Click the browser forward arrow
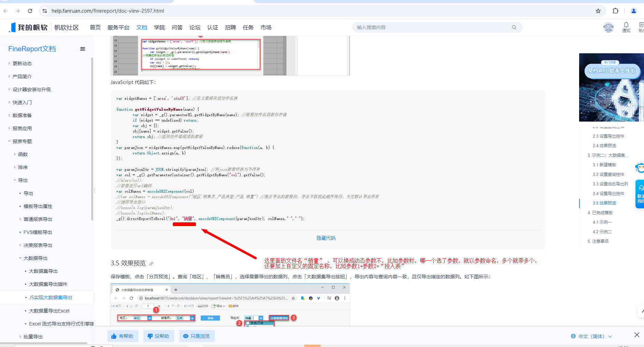The image size is (644, 347). point(18,11)
